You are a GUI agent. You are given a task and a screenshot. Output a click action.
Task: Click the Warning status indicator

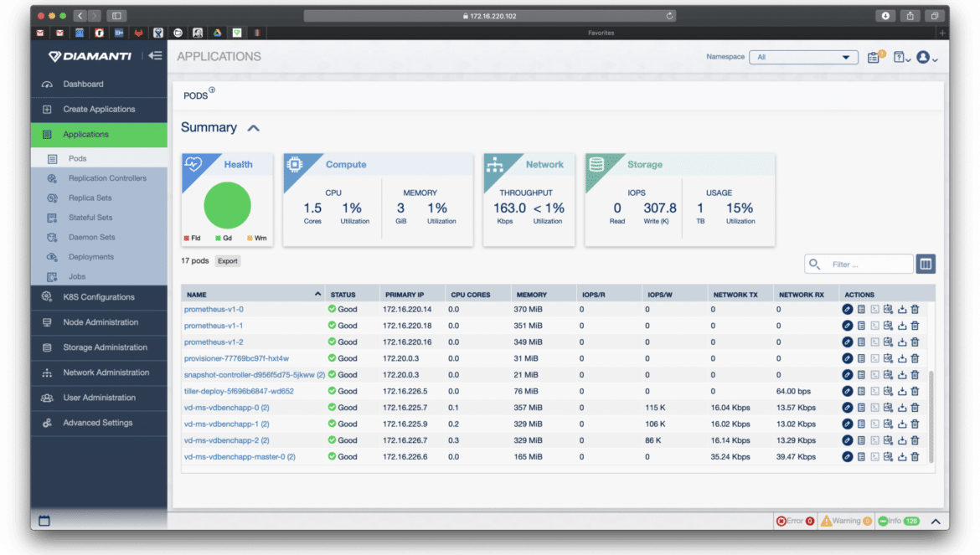coord(846,521)
